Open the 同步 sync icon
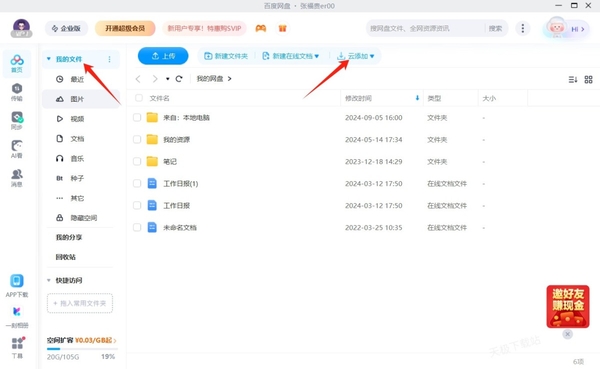Screen dimensions: 600x369 (17, 121)
